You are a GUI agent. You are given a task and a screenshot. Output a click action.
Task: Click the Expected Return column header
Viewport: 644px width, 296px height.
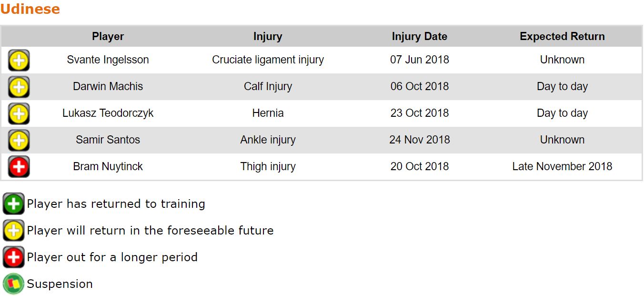(x=562, y=37)
